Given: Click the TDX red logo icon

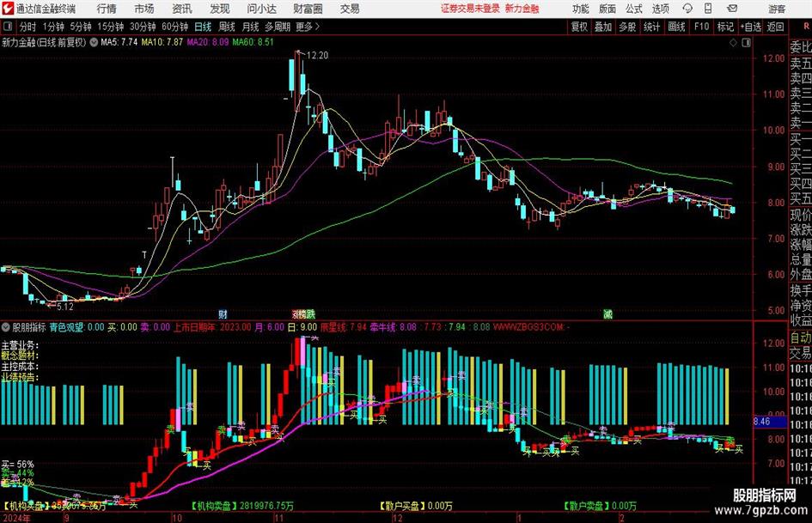Looking at the screenshot, I should [7, 9].
